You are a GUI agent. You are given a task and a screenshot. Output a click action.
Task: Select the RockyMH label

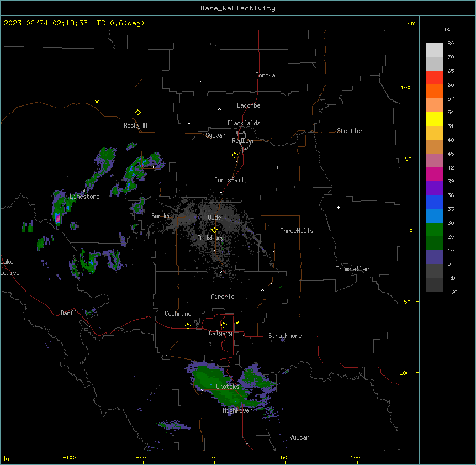pyautogui.click(x=135, y=125)
